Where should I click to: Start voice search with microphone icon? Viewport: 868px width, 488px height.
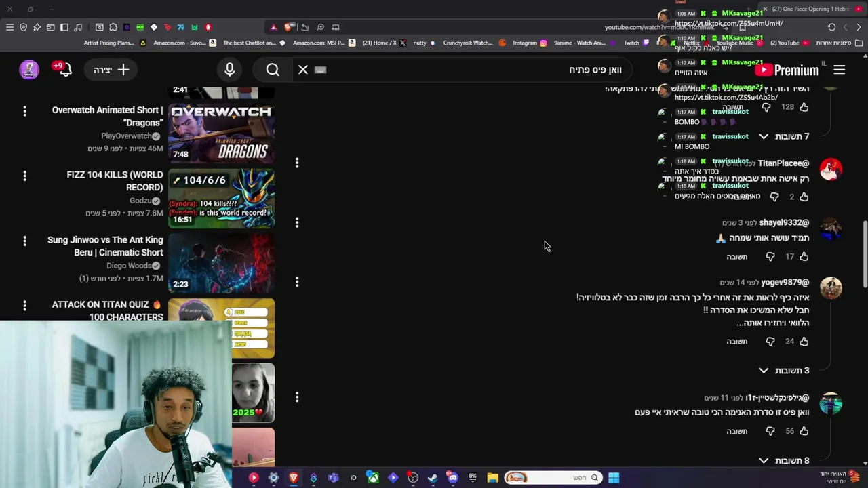tap(229, 70)
